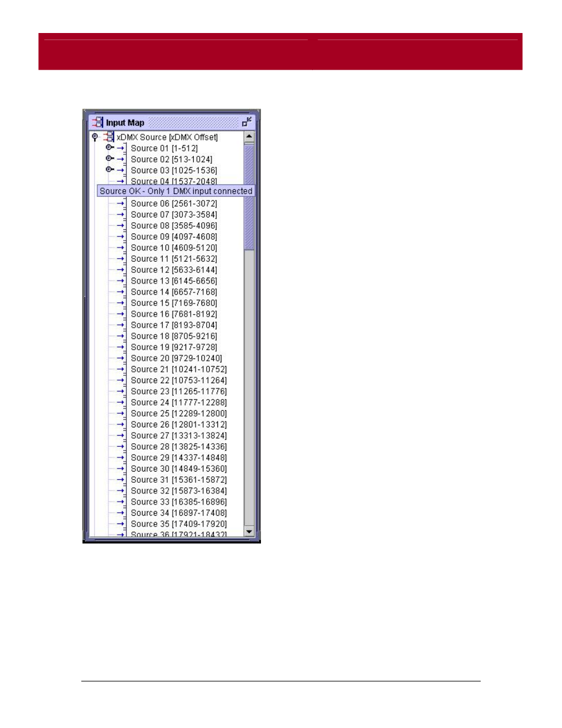Select Source 28 [13825-14336] row
This screenshot has width=562, height=728.
[x=178, y=447]
